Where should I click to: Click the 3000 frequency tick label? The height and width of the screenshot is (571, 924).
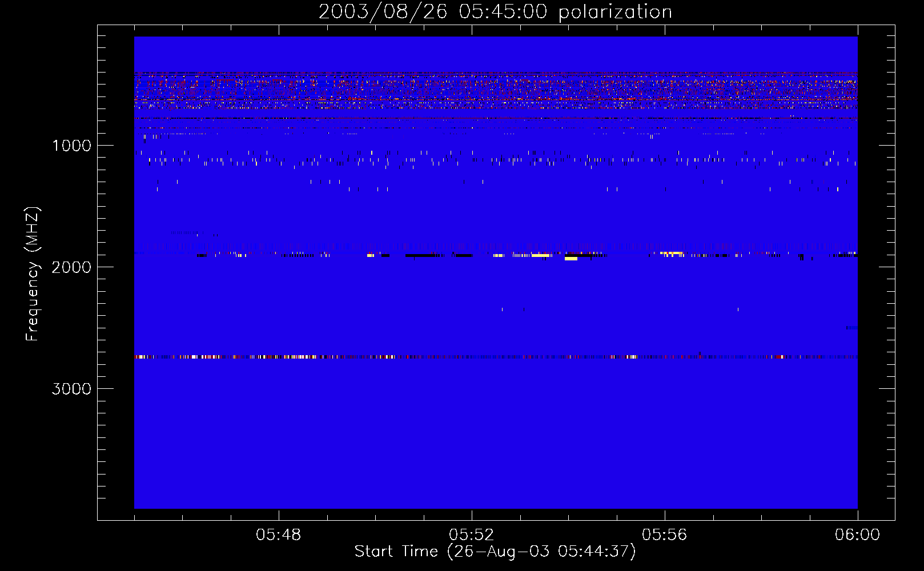71,389
